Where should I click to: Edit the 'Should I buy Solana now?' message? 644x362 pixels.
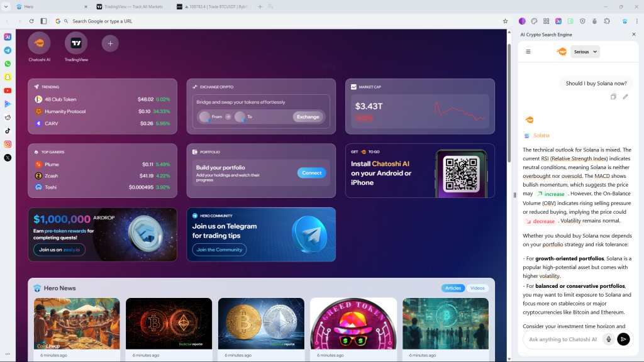click(x=625, y=97)
